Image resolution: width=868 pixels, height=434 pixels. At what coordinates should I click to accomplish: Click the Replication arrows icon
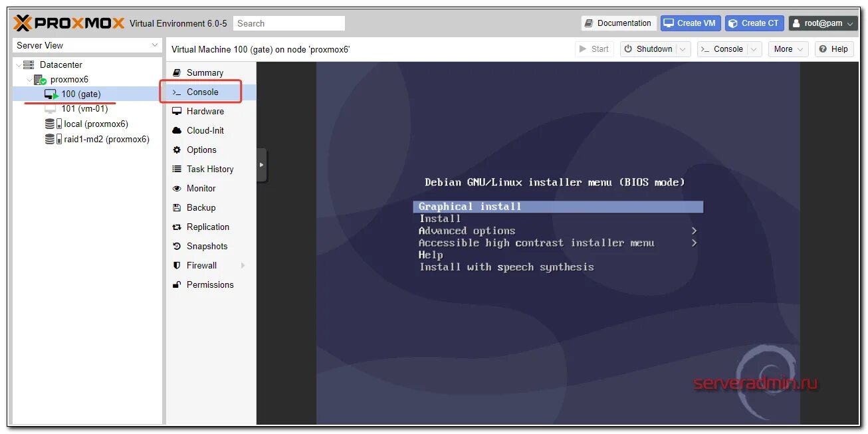177,227
